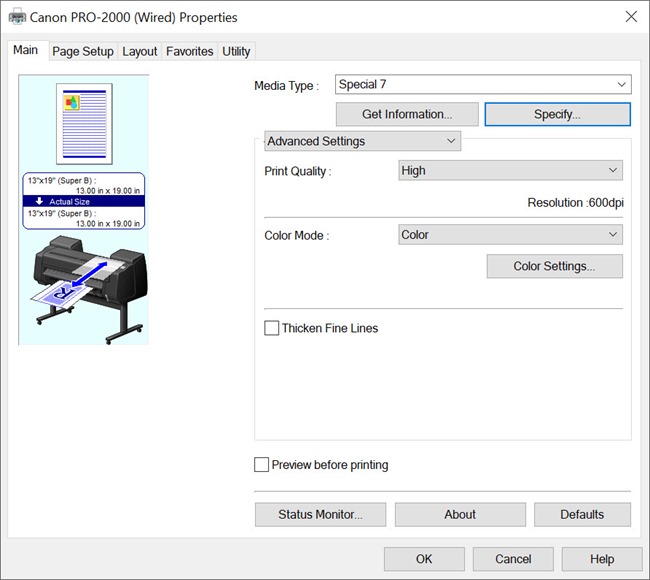Close the Properties dialog window
Screen dimensions: 650x580
[631, 17]
